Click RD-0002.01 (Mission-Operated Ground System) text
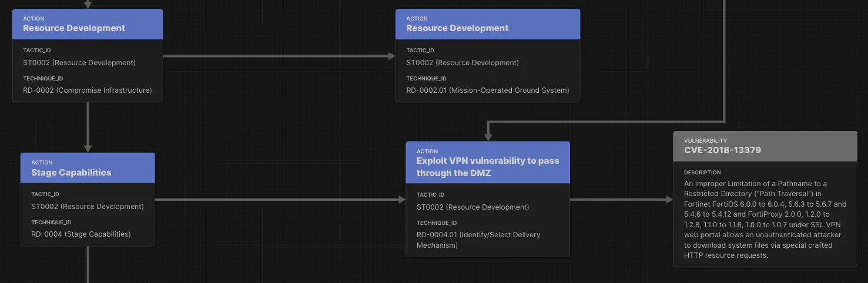 point(488,90)
